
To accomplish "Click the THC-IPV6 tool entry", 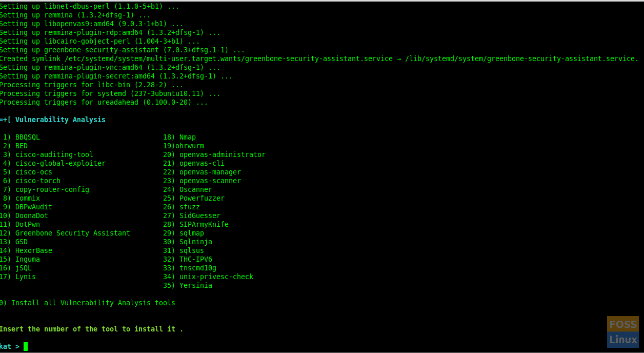I will point(195,259).
